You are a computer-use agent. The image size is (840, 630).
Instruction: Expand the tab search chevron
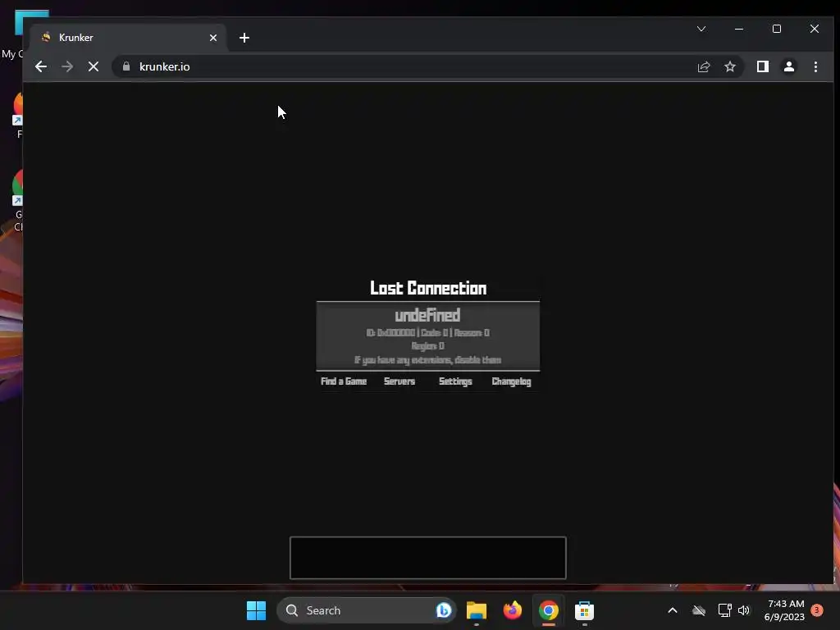tap(701, 29)
